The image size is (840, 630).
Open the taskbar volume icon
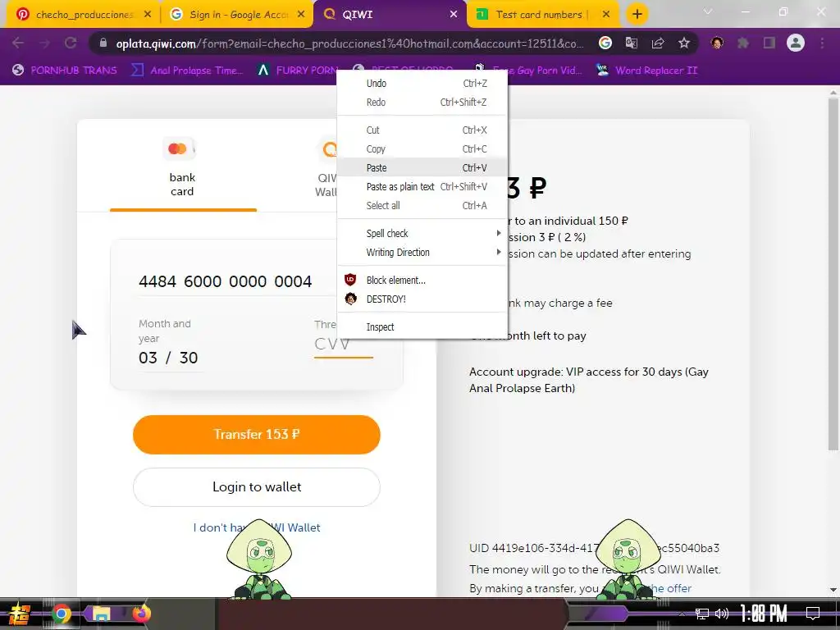click(x=722, y=614)
